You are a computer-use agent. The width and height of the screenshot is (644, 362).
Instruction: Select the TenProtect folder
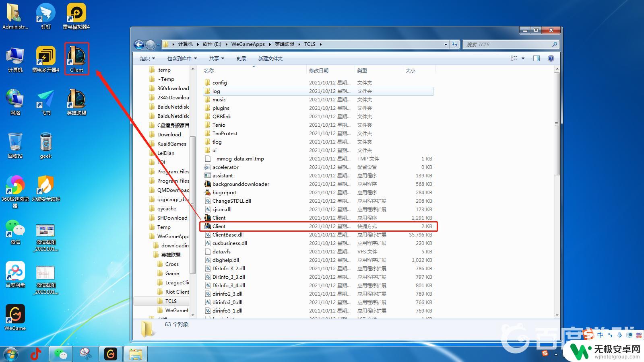pos(225,133)
